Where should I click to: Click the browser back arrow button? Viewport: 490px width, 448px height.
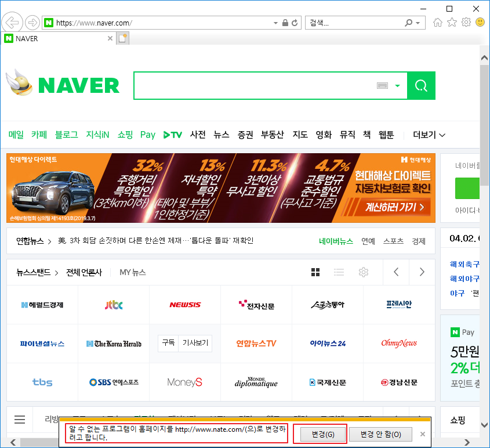[12, 23]
